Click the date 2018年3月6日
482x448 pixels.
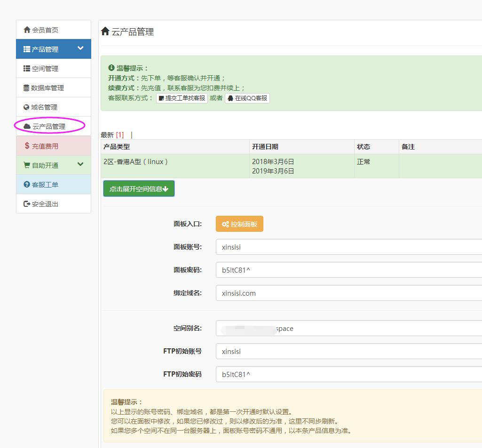pyautogui.click(x=273, y=162)
